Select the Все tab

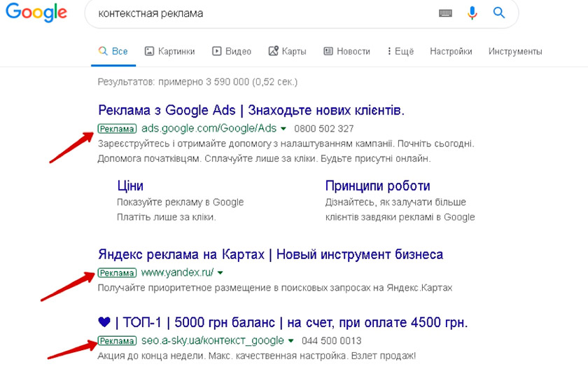coord(113,51)
